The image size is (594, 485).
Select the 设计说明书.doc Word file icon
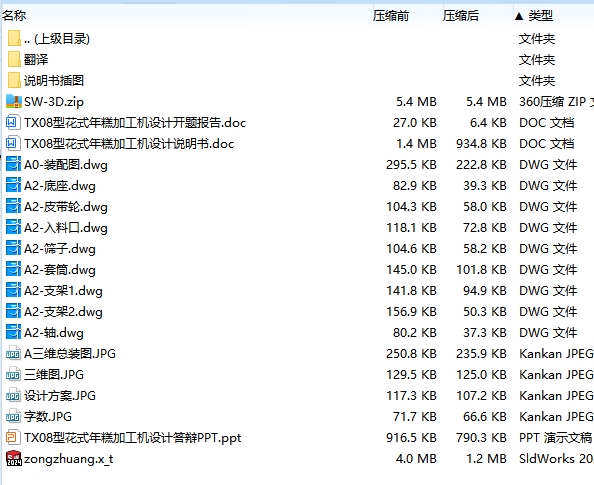(13, 143)
